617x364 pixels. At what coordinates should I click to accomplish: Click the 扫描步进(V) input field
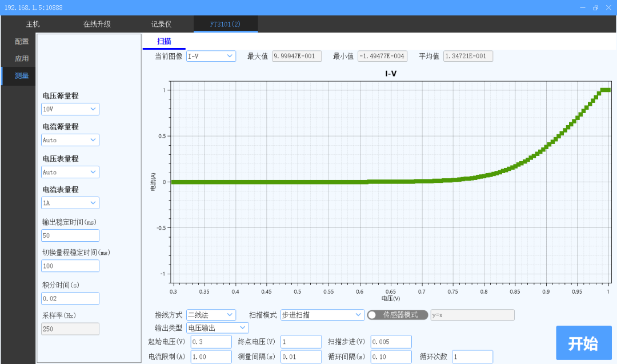click(391, 342)
